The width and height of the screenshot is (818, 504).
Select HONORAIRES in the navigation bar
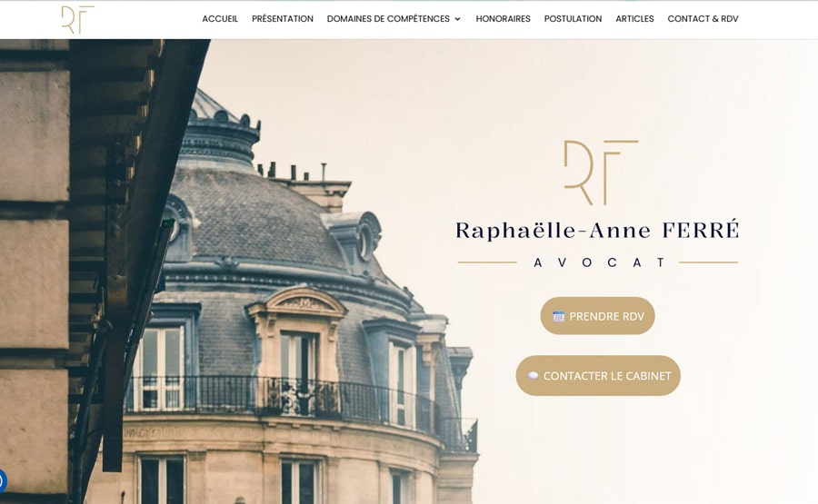tap(503, 19)
